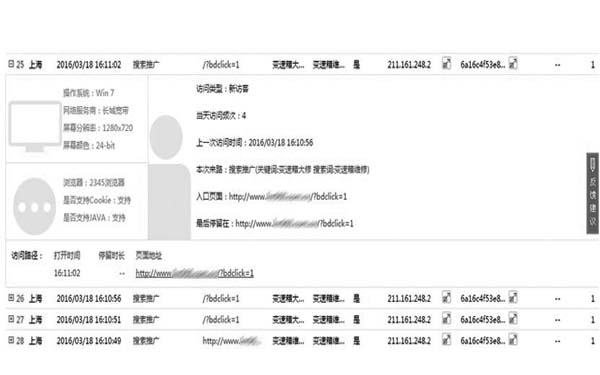Image resolution: width=600 pixels, height=375 pixels.
Task: Select the 最后停留在 last page URL text
Action: point(294,223)
